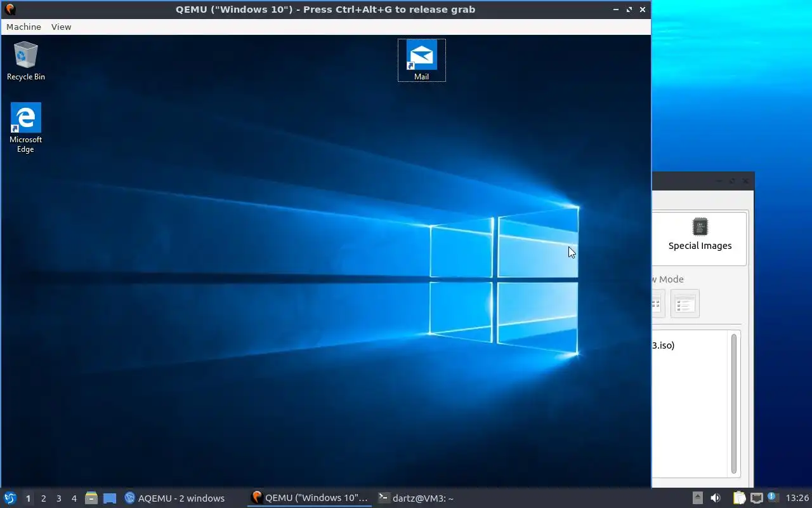
Task: Activate the QEMU Windows 10 taskbar entry
Action: (310, 498)
